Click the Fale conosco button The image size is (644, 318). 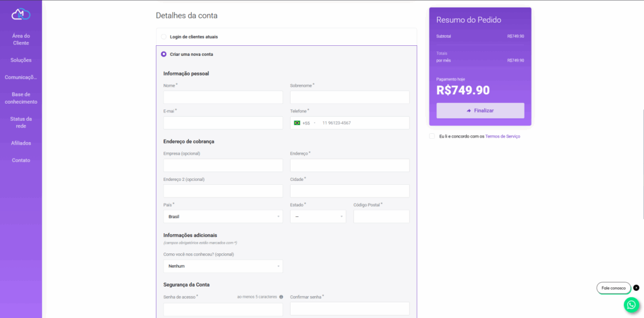613,288
